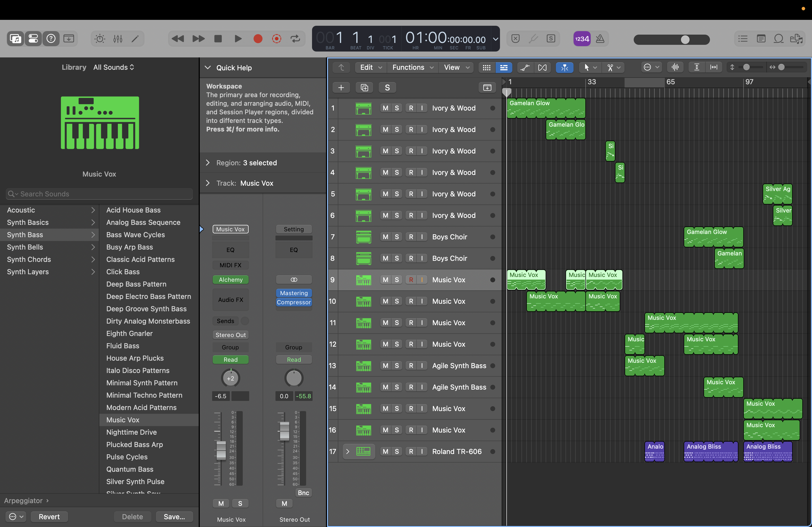Screen dimensions: 812x527
Task: Click the Duplicate Track icon
Action: 364,87
